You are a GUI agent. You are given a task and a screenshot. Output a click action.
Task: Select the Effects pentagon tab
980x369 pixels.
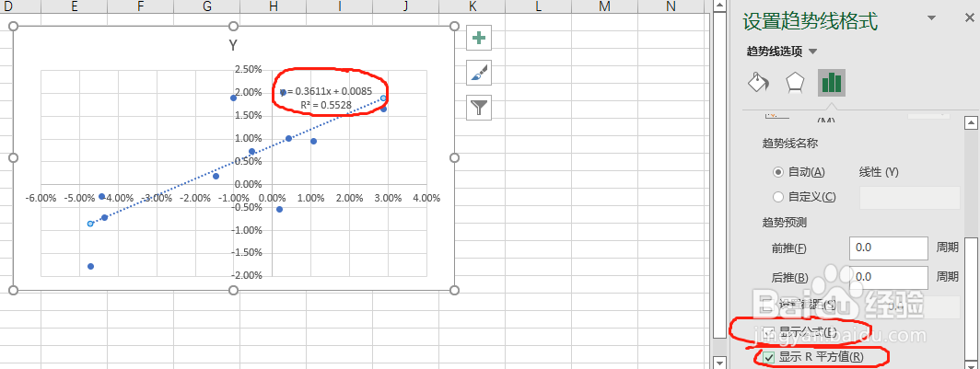pos(794,82)
